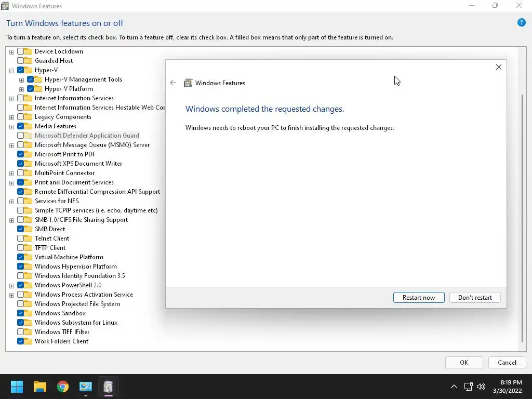The width and height of the screenshot is (532, 399).
Task: Expand Internet Information Services node
Action: [x=11, y=99]
